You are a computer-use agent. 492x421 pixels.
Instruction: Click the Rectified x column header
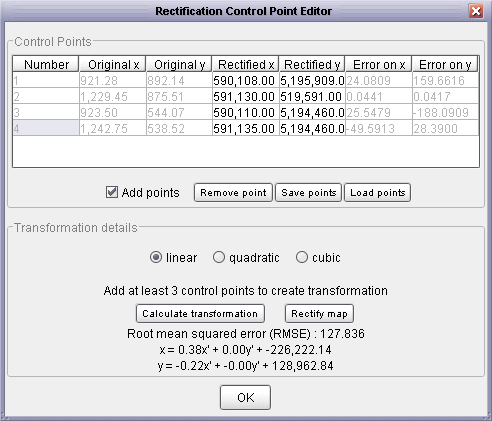point(246,64)
